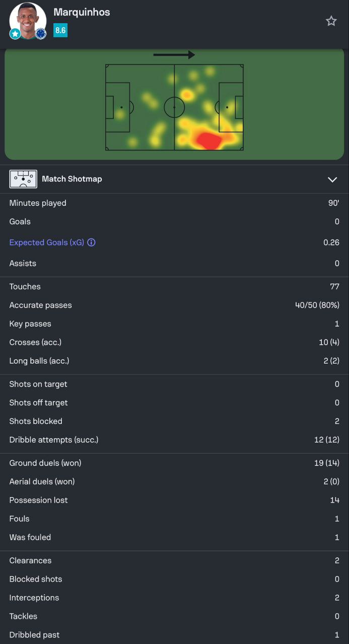Screen dimensions: 349x644
Task: Tap the Match Shotmap pitch icon
Action: tap(23, 179)
